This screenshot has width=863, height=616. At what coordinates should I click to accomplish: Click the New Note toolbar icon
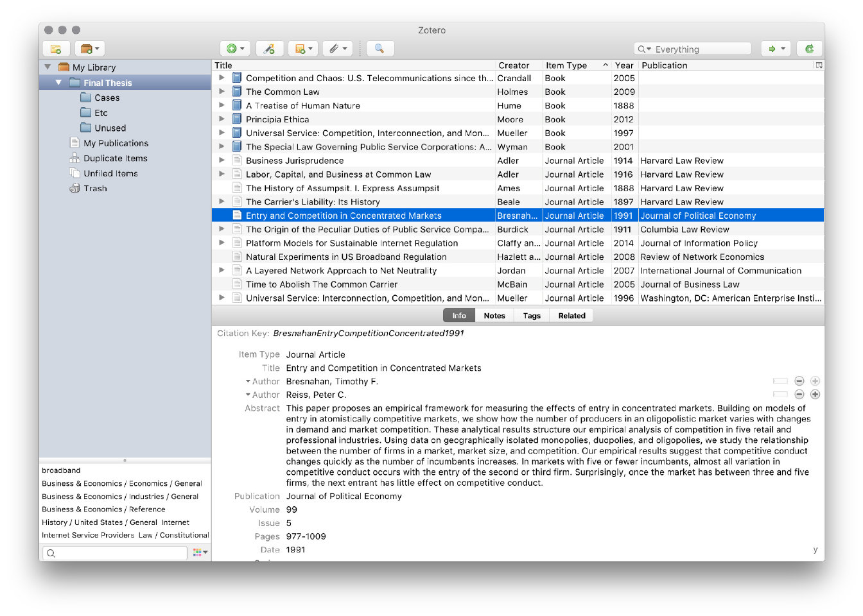(x=303, y=49)
